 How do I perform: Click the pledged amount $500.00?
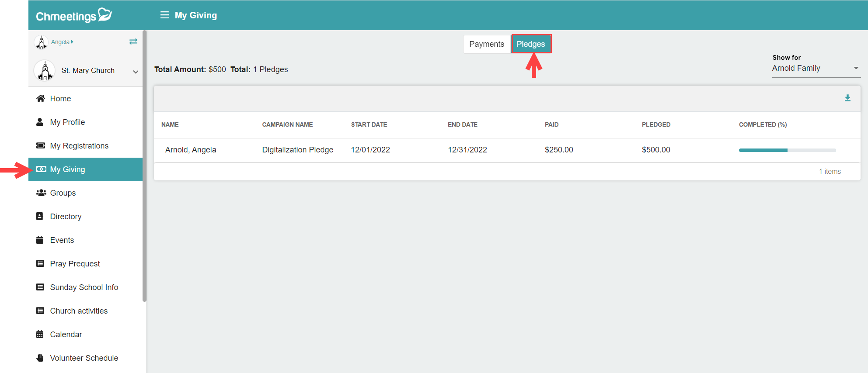pyautogui.click(x=656, y=150)
